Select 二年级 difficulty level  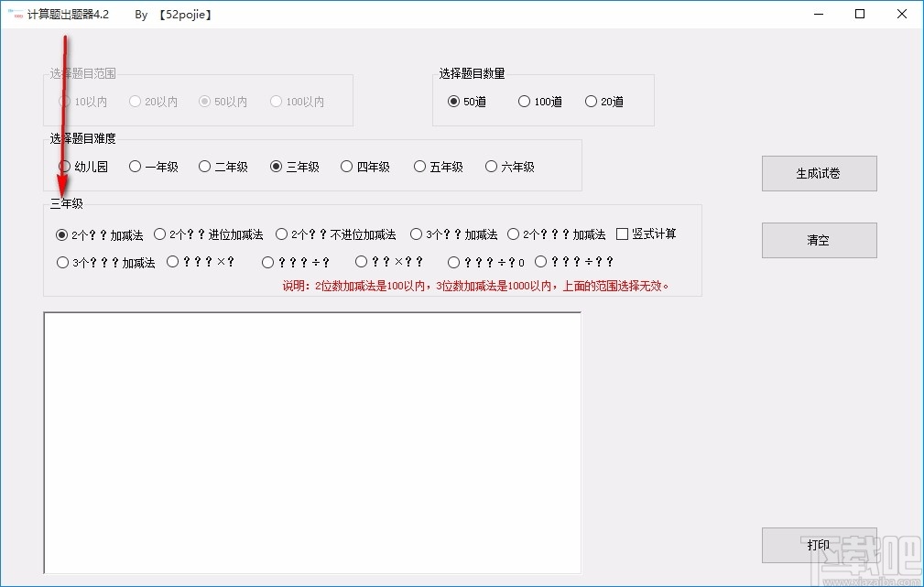[205, 166]
